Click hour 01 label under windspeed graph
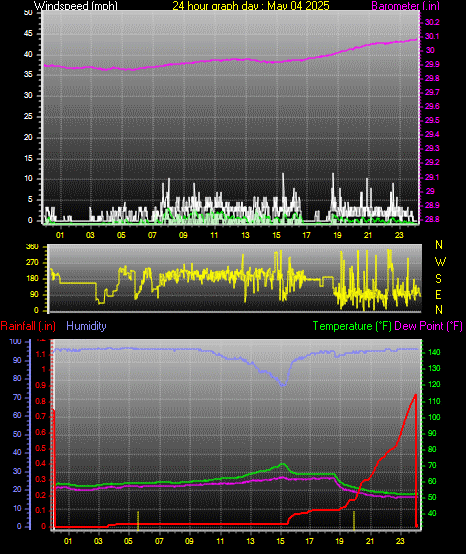The width and height of the screenshot is (466, 554). tap(60, 235)
